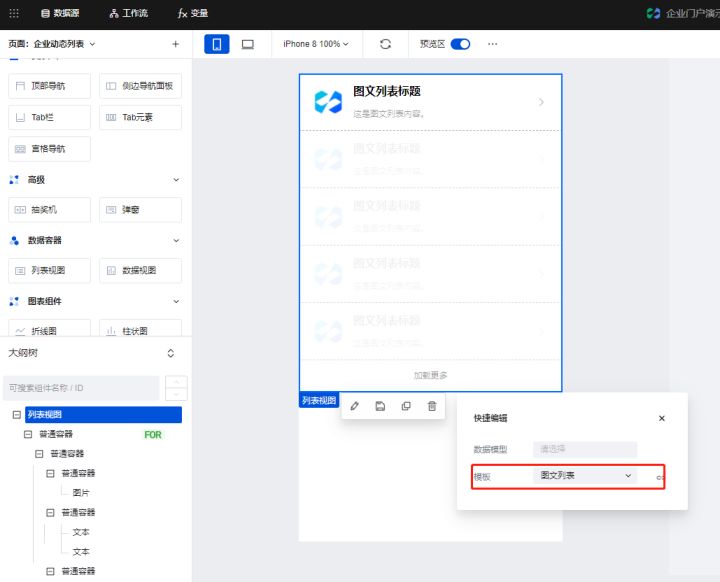
Task: Close the 快捷编辑 panel
Action: pos(662,418)
